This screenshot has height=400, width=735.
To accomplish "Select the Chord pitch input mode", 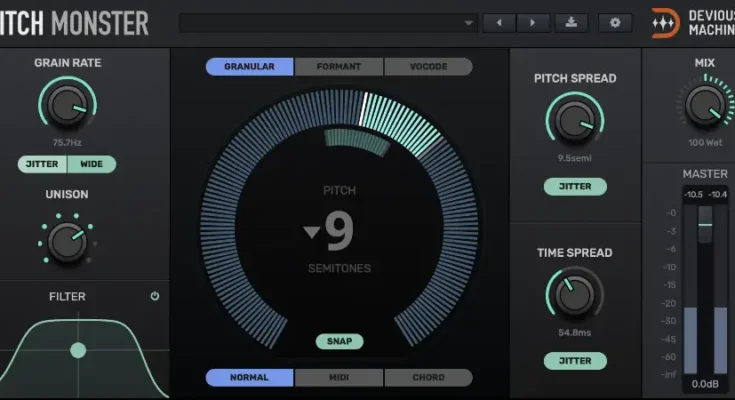I will (x=428, y=378).
